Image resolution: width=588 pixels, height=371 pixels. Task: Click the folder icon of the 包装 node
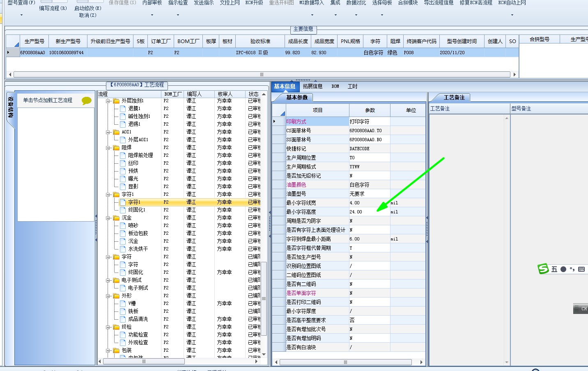pyautogui.click(x=116, y=350)
